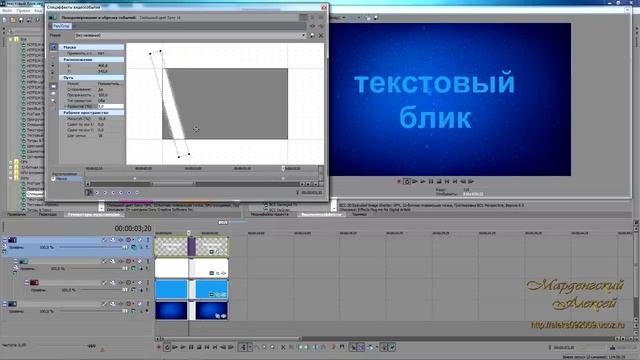Go to previous keyframe in Pan/Crop

point(105,192)
